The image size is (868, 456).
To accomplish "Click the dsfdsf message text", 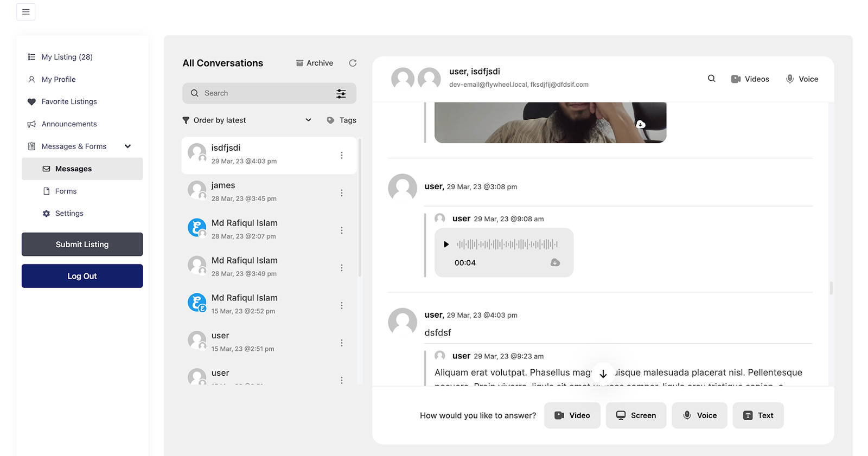I will [x=438, y=332].
